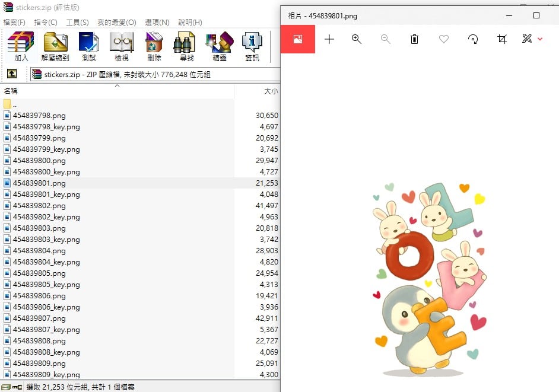This screenshot has width=559, height=392.
Task: Expand the edit and create dropdown arrow
Action: coord(540,39)
